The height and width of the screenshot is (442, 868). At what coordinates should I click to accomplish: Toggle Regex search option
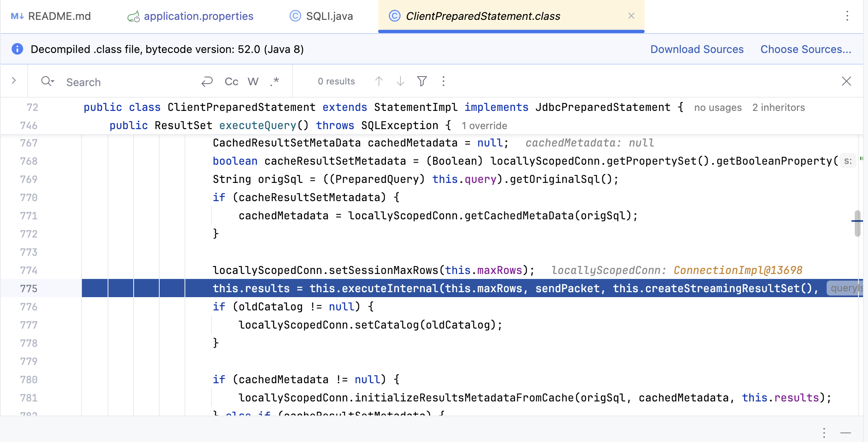pos(275,82)
